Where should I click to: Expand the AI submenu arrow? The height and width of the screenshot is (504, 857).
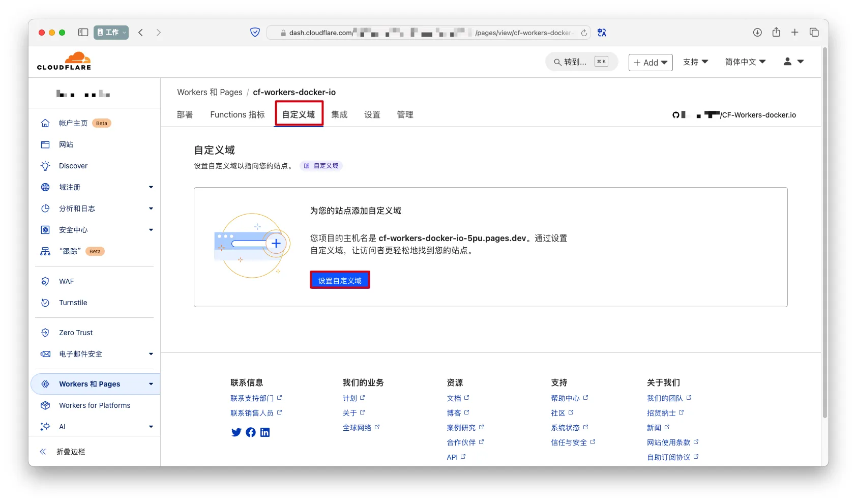click(x=151, y=427)
